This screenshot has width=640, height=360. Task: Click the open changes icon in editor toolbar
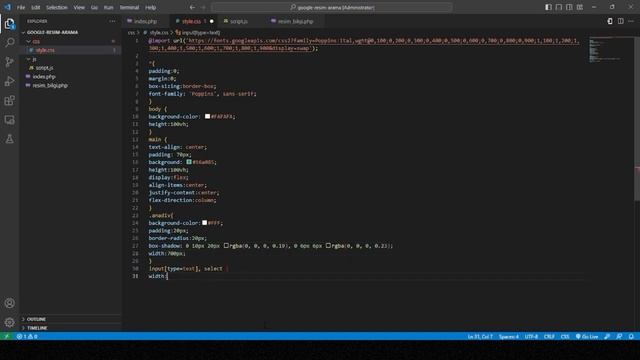click(x=610, y=21)
